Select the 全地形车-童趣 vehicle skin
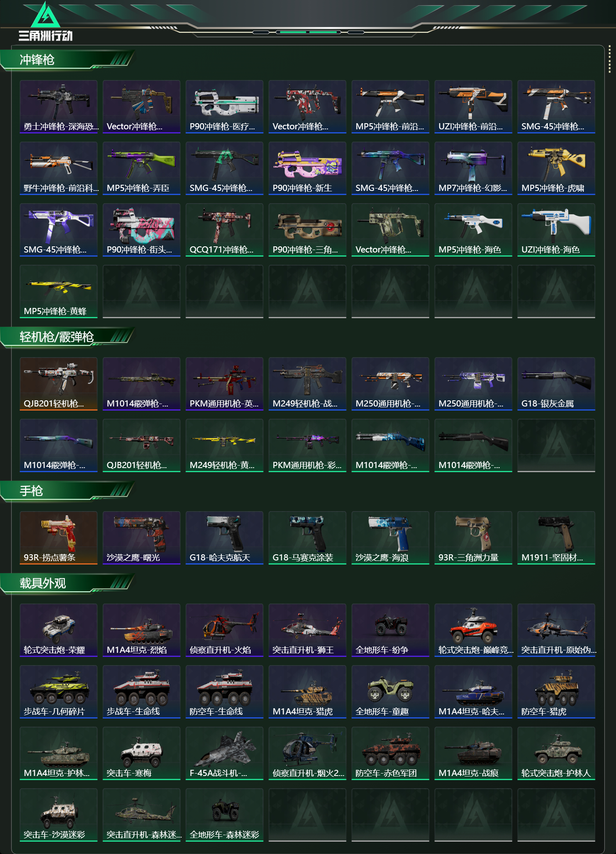The height and width of the screenshot is (854, 616). (x=390, y=692)
